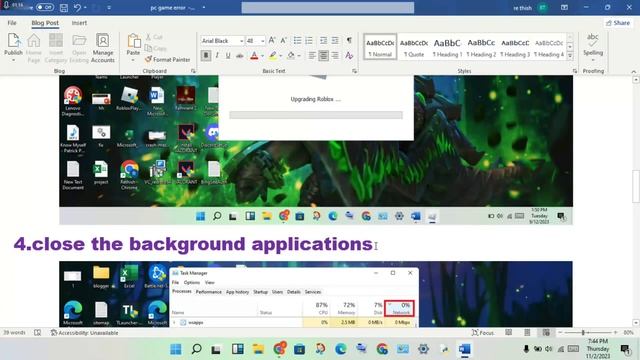Click the Share button
The image size is (640, 360).
click(618, 23)
